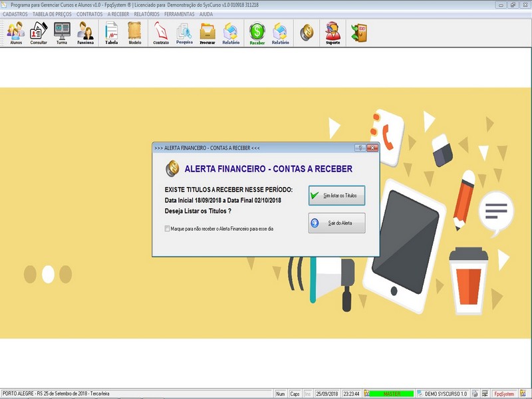532x399 pixels.
Task: Click the white middle carousel dot
Action: coord(48,274)
